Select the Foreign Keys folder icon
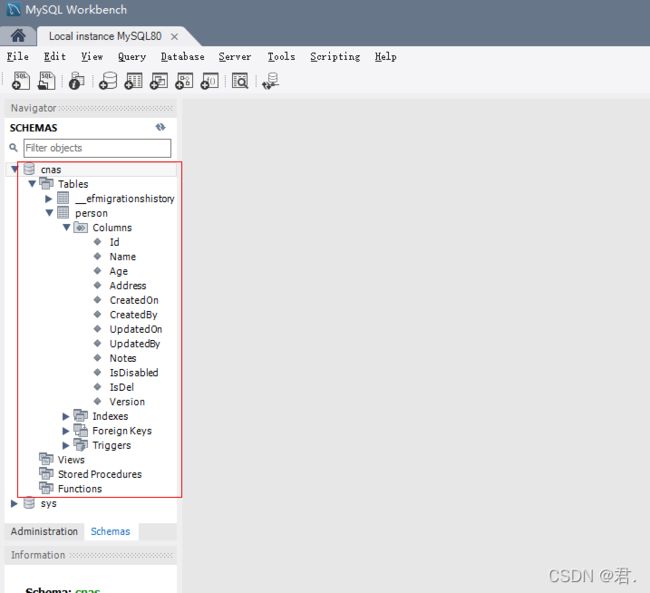This screenshot has width=650, height=593. pos(80,430)
